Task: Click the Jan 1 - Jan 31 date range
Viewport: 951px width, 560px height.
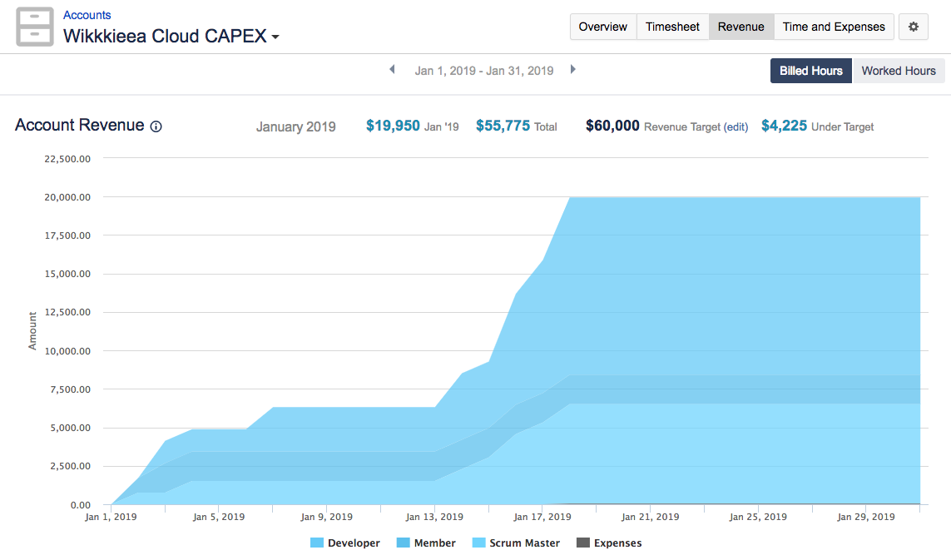Action: coord(484,71)
